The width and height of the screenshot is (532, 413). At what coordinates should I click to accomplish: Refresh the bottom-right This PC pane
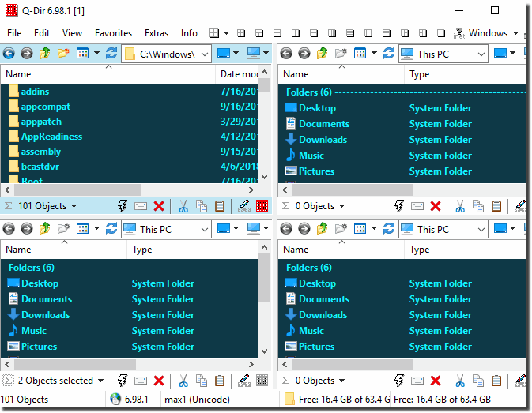(389, 229)
